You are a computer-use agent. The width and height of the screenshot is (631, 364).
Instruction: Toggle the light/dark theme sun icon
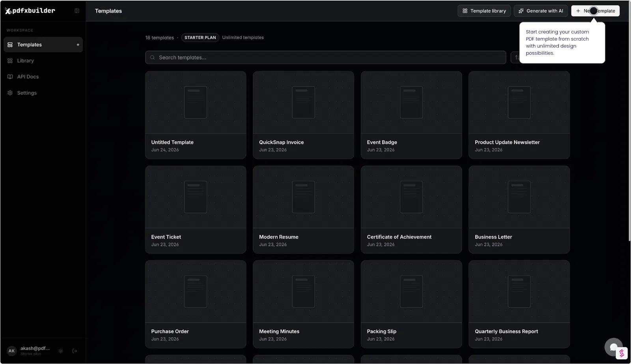pos(61,351)
